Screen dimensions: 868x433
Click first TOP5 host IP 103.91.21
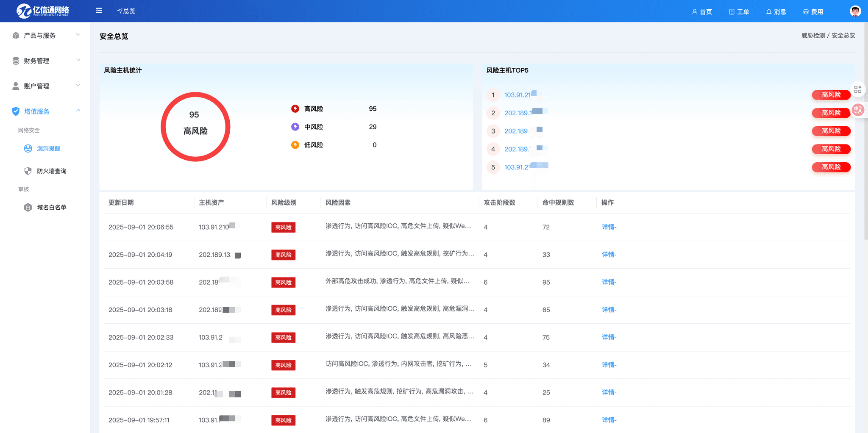[x=517, y=95]
